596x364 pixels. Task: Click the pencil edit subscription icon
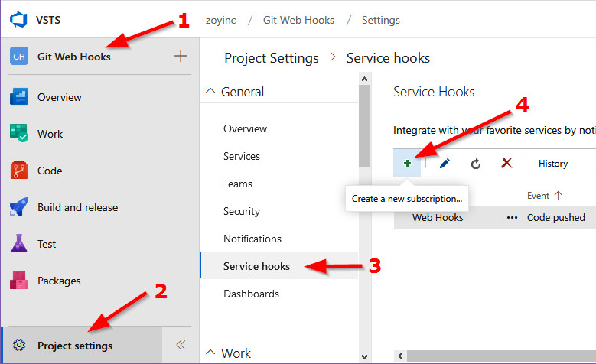point(445,164)
